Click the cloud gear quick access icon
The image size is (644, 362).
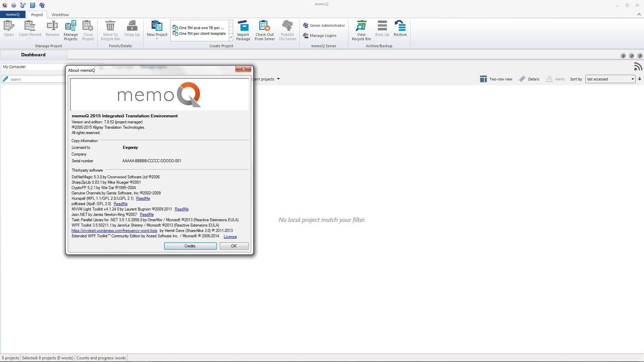click(42, 5)
